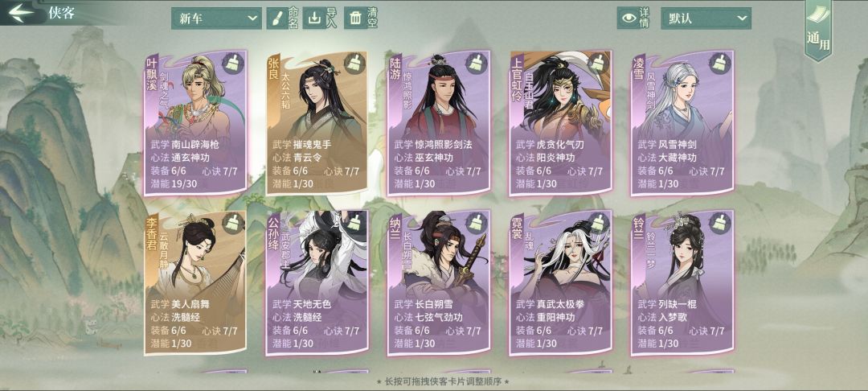This screenshot has width=868, height=391.
Task: Click the broom icon on 李香君 card
Action: pos(232,224)
